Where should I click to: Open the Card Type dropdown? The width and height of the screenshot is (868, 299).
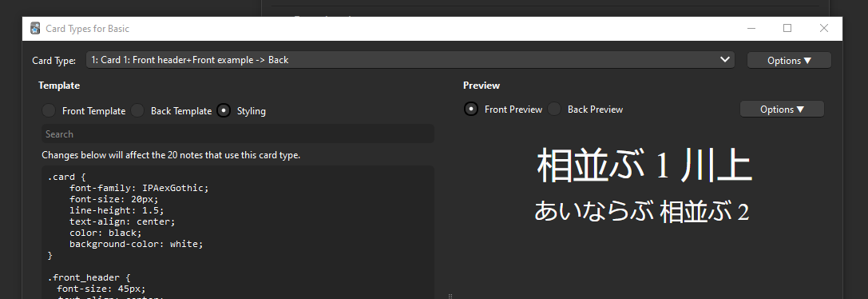point(410,60)
